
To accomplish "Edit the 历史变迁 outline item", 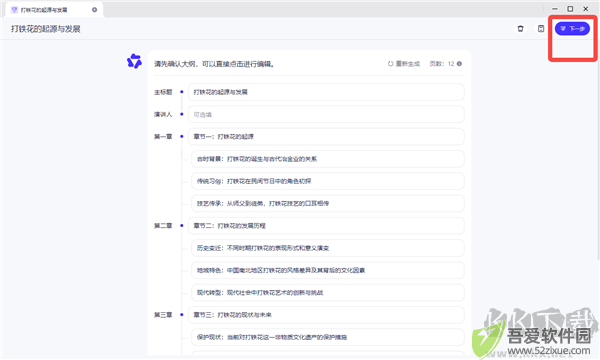I will pos(328,248).
